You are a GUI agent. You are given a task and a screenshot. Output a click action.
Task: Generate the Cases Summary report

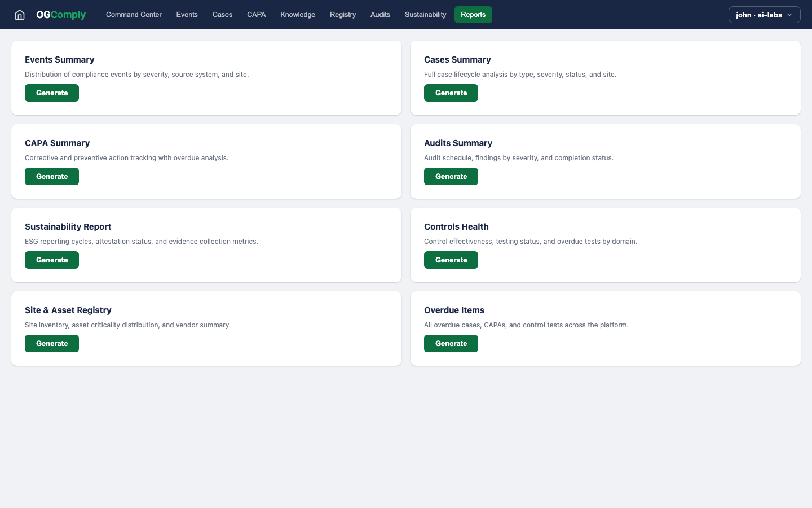[x=451, y=93]
